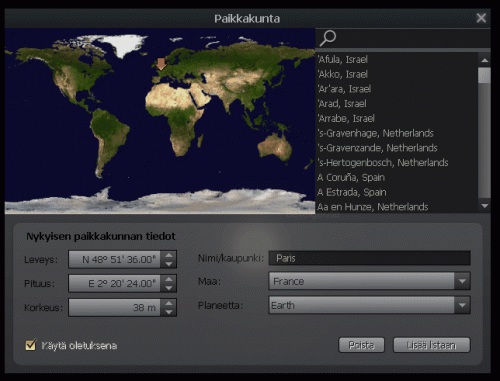
Task: Click the Korkeus field showing 38 m
Action: pos(115,307)
